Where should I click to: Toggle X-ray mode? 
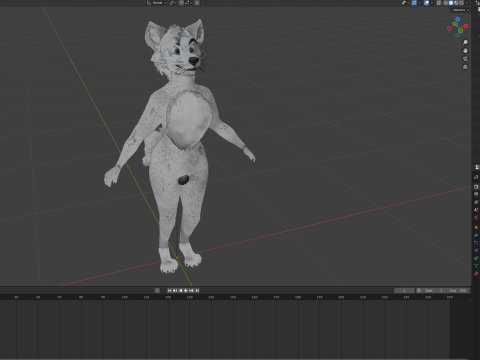point(439,3)
